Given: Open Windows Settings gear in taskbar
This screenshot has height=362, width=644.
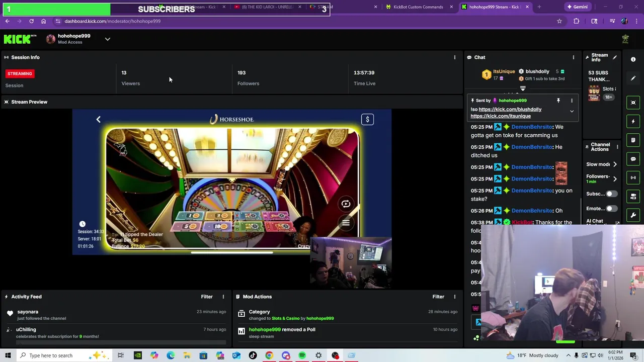Looking at the screenshot, I should coord(318,355).
